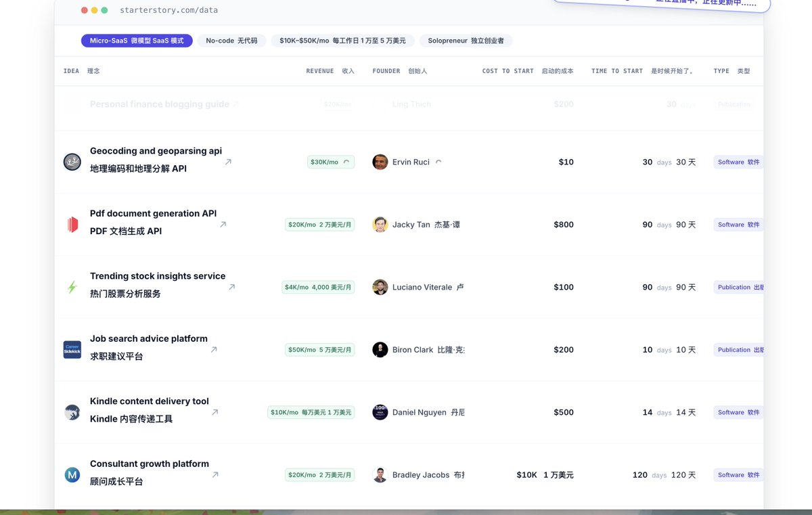812x515 pixels.
Task: Open Job search advice platform idea
Action: (149, 347)
